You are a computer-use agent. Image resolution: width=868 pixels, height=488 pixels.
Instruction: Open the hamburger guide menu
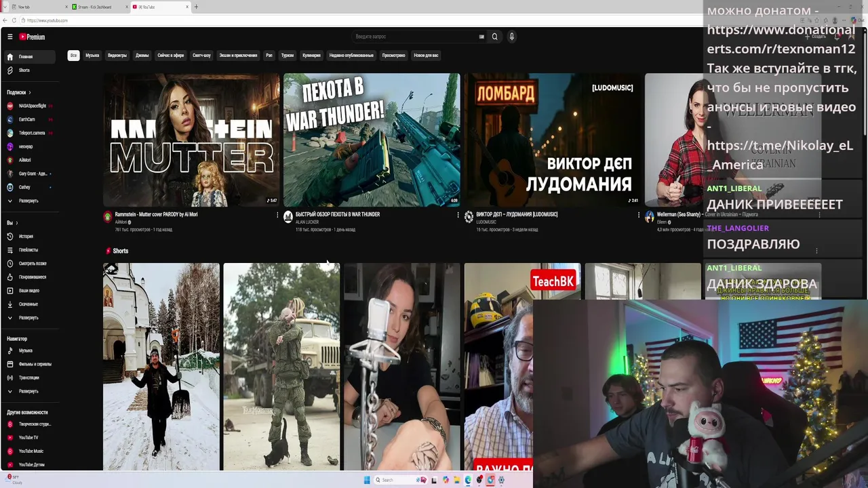click(x=9, y=37)
